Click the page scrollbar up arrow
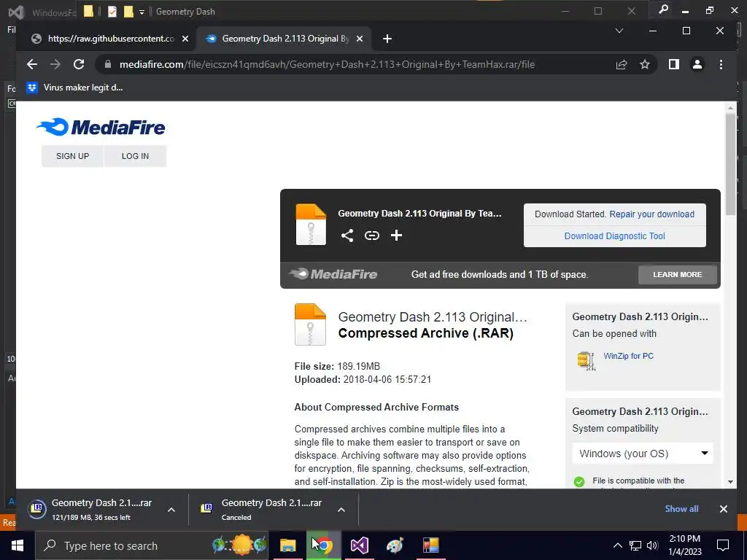Screen dimensions: 747x560 (730, 108)
